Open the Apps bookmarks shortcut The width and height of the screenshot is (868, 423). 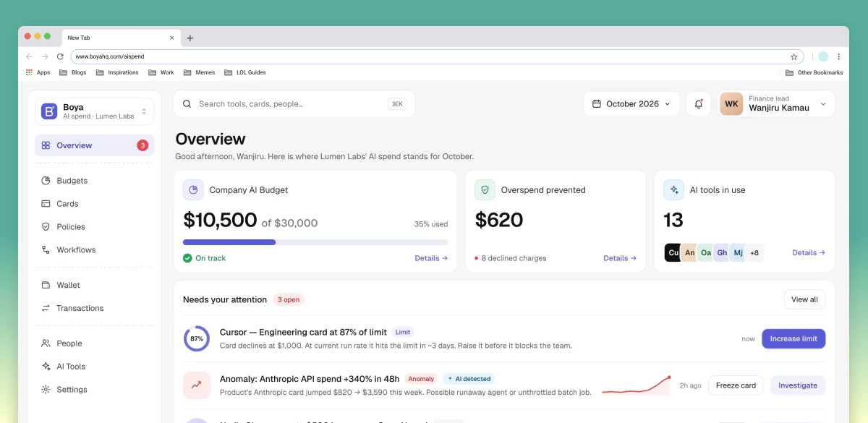[x=38, y=72]
